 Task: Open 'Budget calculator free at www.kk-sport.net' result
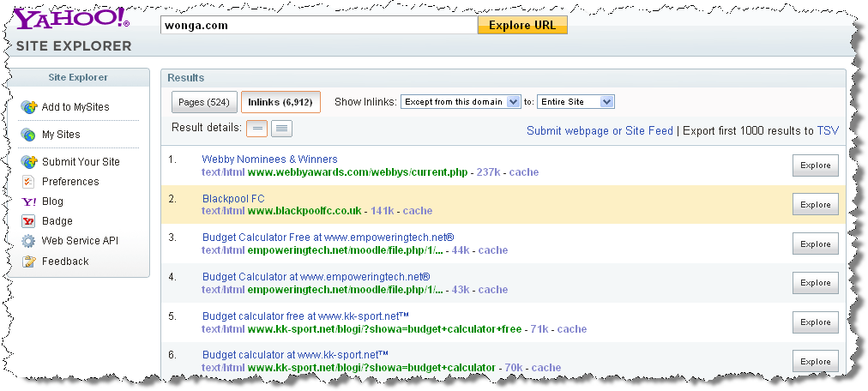pos(305,316)
